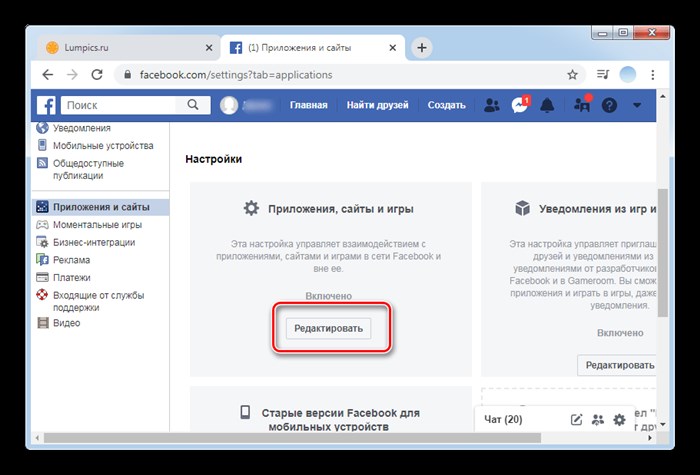Image resolution: width=700 pixels, height=475 pixels.
Task: Click the search magnifier icon
Action: coord(193,105)
